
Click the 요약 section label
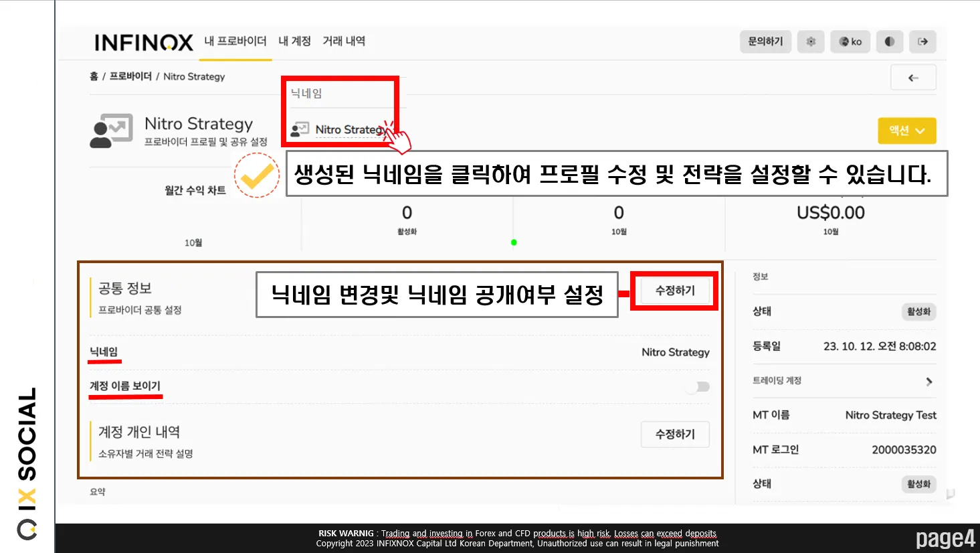tap(98, 491)
